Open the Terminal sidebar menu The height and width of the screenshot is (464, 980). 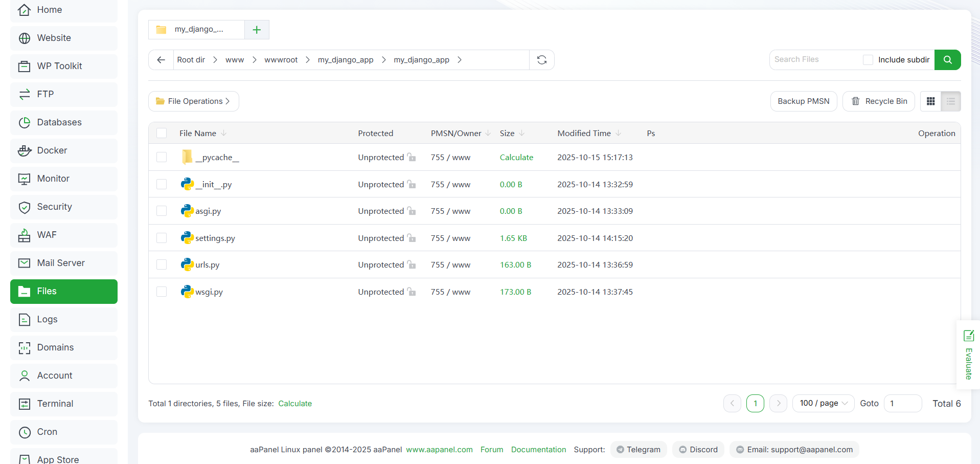64,404
